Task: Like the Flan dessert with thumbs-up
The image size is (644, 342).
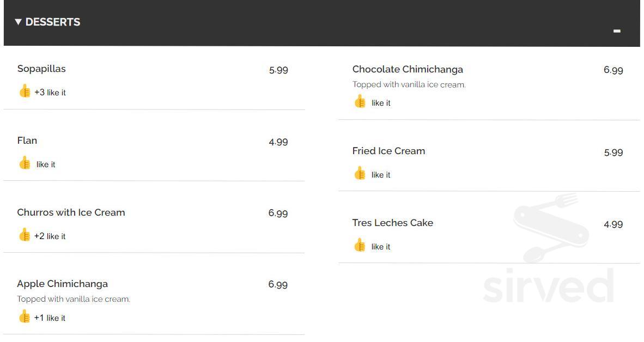Action: (x=25, y=163)
